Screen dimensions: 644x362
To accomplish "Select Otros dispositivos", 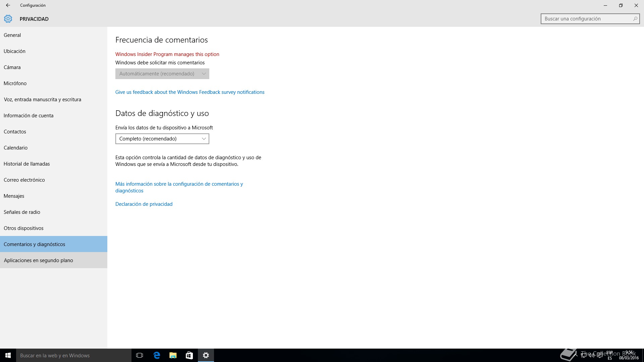I will 54,228.
